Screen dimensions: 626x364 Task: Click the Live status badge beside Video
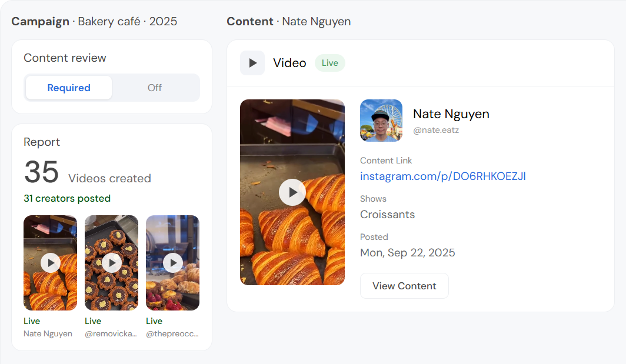tap(329, 63)
